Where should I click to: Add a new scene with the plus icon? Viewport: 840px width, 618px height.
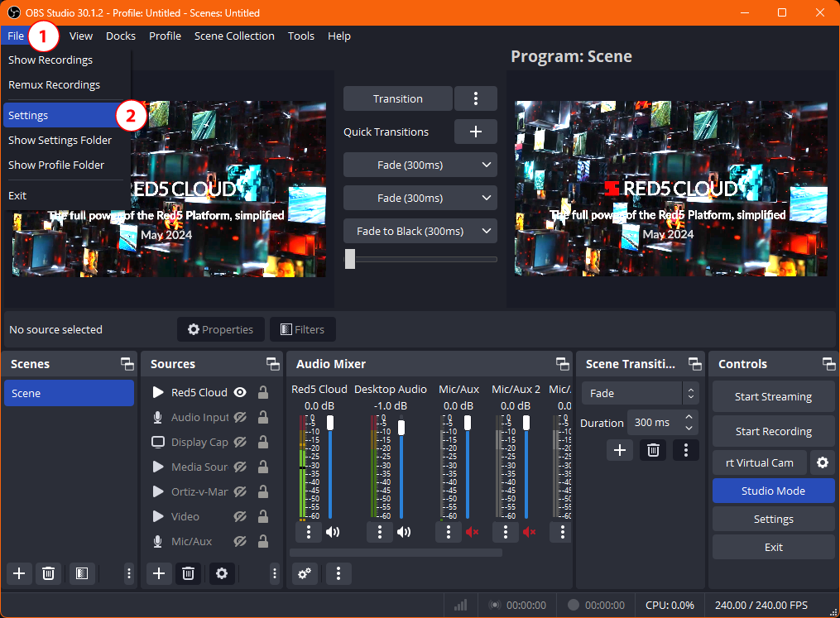[19, 573]
